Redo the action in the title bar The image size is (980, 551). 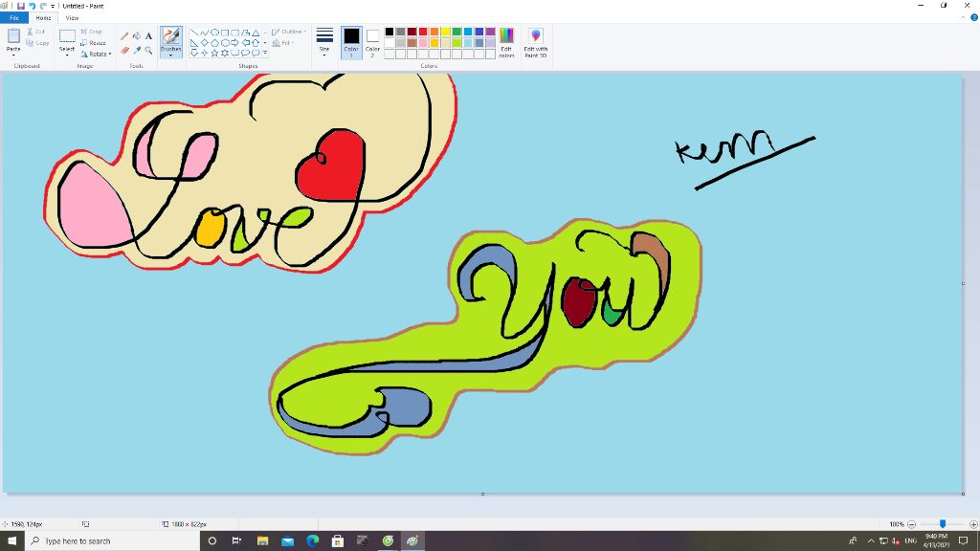point(43,6)
